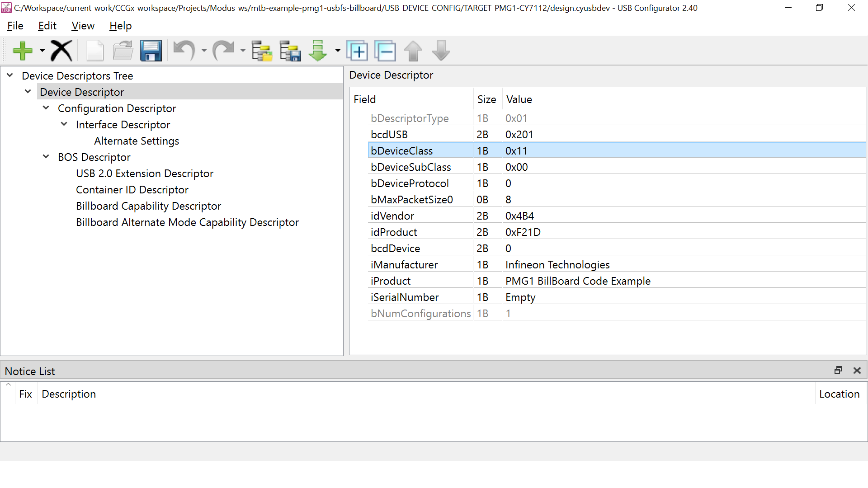The height and width of the screenshot is (488, 868).
Task: Click the New file toolbar icon
Action: click(x=95, y=51)
